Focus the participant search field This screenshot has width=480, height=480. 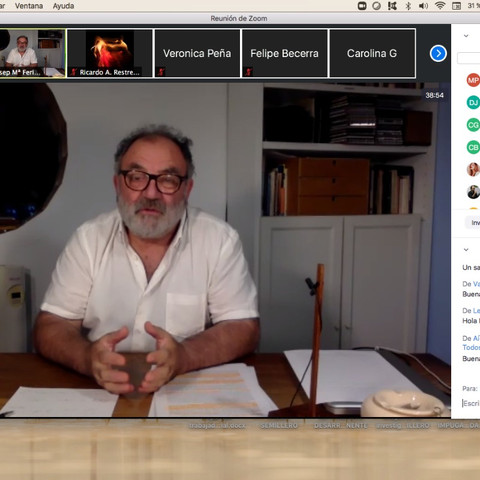click(x=469, y=58)
